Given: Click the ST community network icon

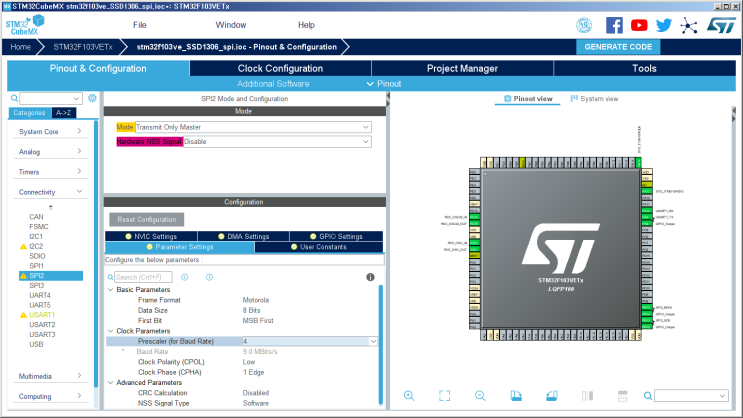Looking at the screenshot, I should pos(689,26).
